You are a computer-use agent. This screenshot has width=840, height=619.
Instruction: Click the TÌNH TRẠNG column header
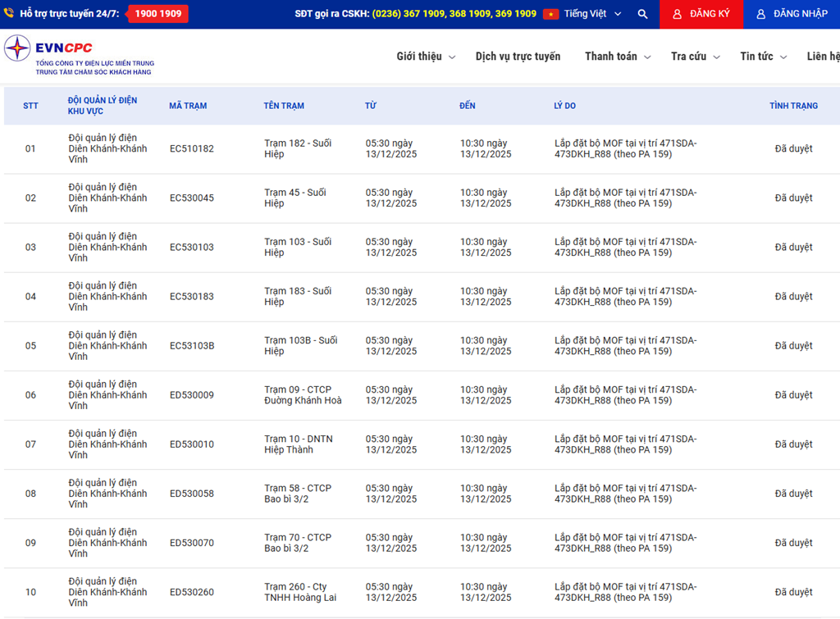point(793,106)
